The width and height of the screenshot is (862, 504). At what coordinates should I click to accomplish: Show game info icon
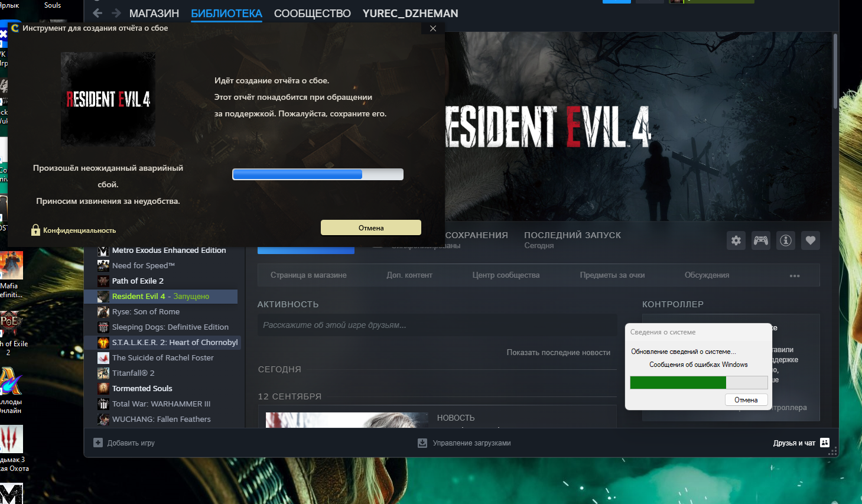[786, 240]
